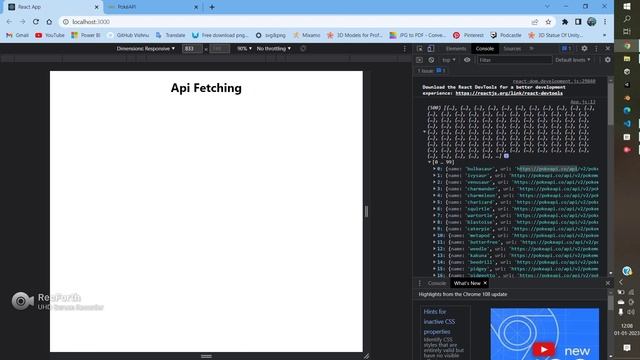This screenshot has width=640, height=360.
Task: Reload the page with the refresh icon
Action: pos(36,22)
